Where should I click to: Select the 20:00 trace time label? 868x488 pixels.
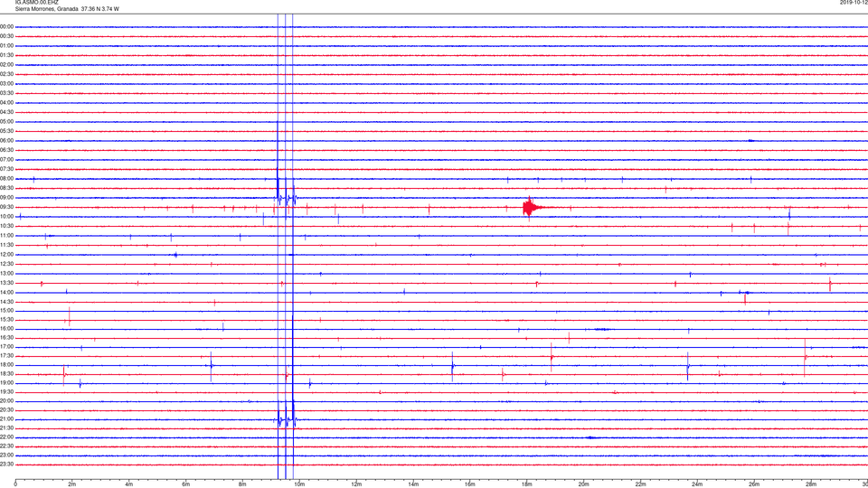[6, 401]
